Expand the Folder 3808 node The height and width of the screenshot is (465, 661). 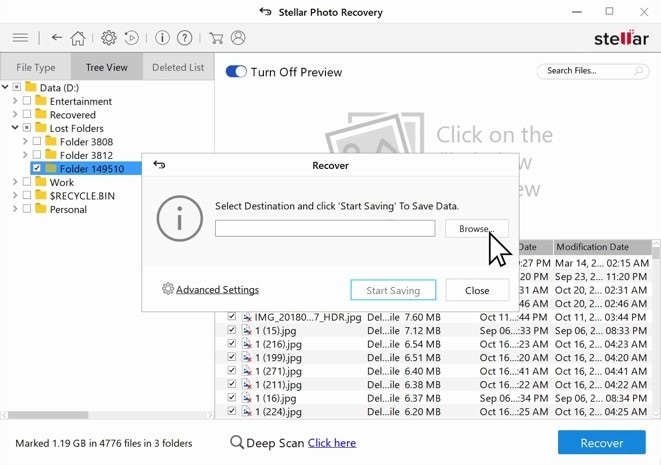click(25, 141)
